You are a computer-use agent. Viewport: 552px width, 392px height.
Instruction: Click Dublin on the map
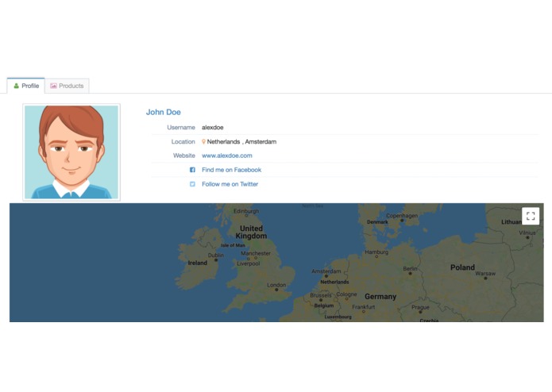[216, 256]
